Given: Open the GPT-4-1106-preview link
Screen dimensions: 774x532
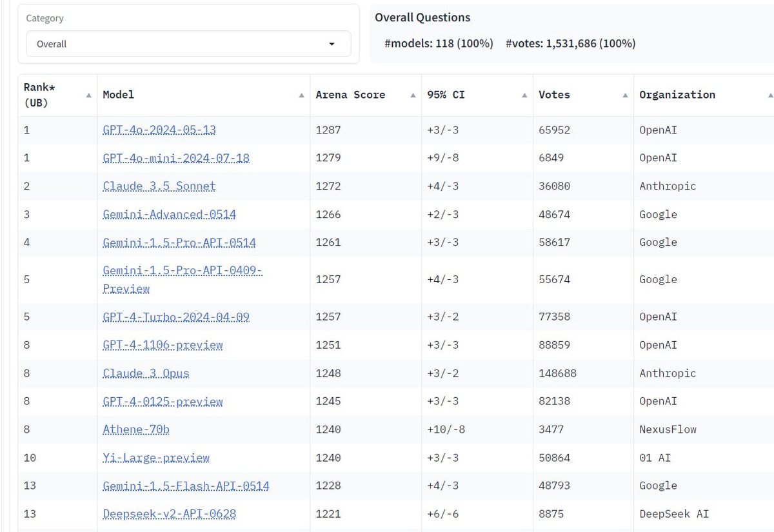Looking at the screenshot, I should 163,345.
